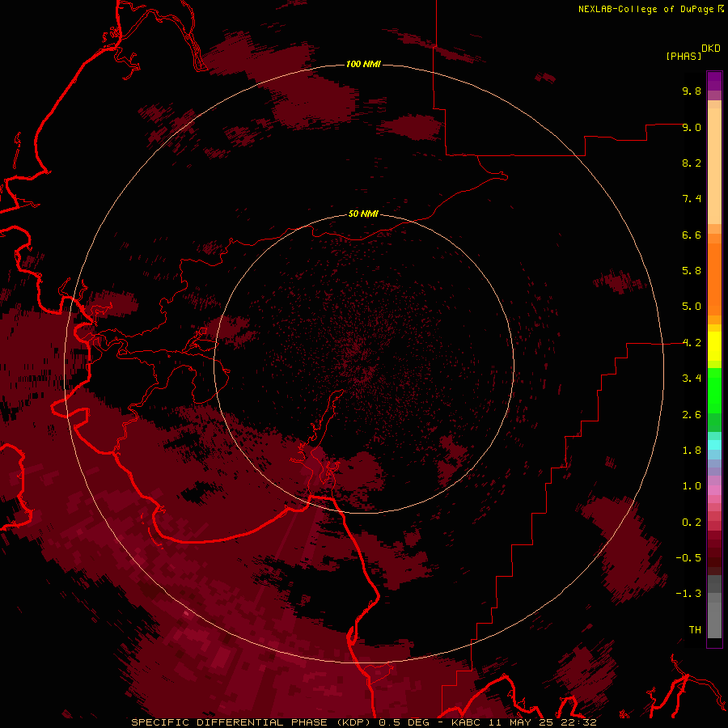Image resolution: width=728 pixels, height=728 pixels.
Task: Click the 9.8 value on the color scale
Action: (692, 91)
